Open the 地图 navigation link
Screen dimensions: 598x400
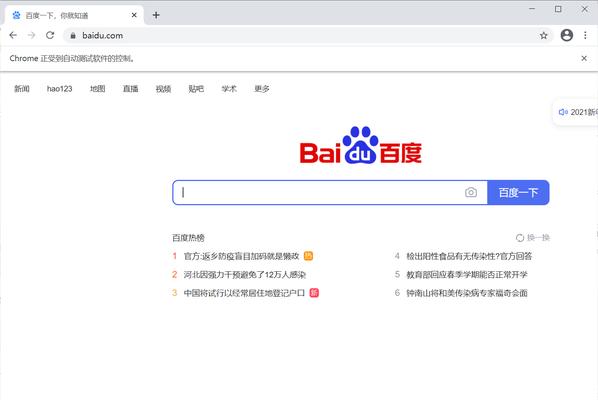point(98,89)
